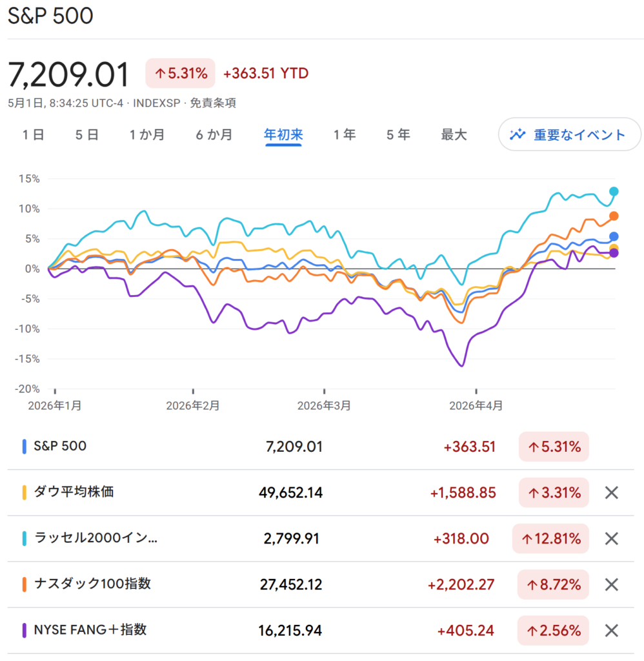This screenshot has width=644, height=661.
Task: Show the 5年 chart range
Action: point(398,134)
